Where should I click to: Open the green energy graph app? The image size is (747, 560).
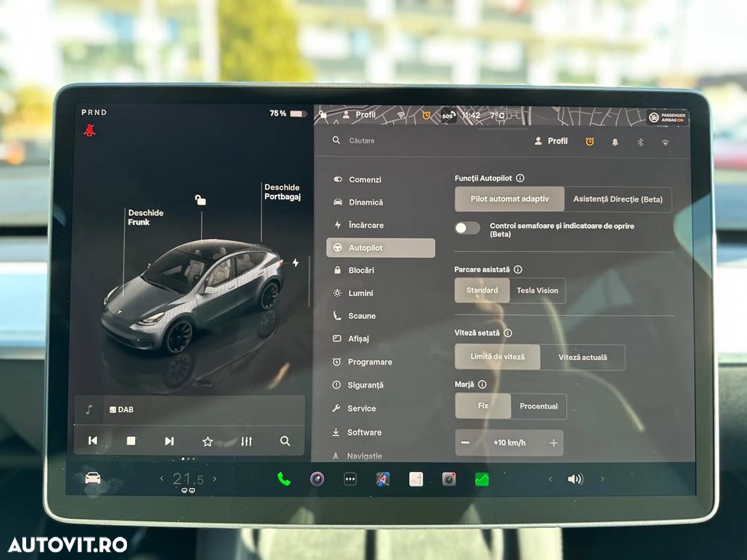482,479
